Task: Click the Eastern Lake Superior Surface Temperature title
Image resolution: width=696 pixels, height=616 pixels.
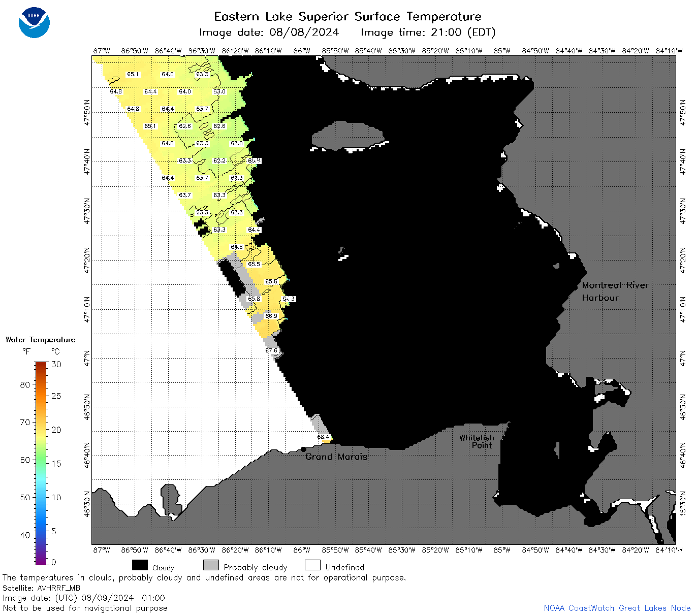Action: (347, 17)
